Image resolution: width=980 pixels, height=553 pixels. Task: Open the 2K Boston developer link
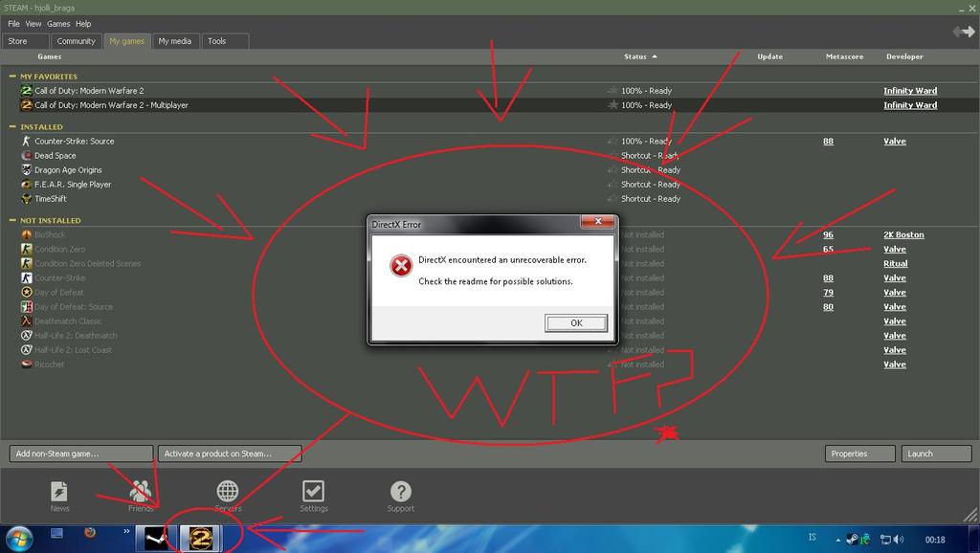point(903,235)
